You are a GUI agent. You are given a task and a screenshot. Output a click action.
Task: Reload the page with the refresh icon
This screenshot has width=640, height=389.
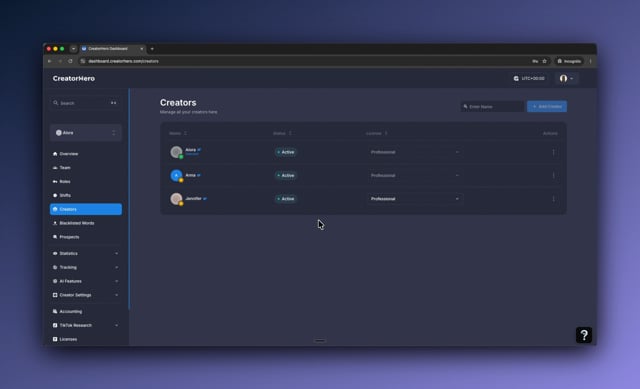[70, 61]
